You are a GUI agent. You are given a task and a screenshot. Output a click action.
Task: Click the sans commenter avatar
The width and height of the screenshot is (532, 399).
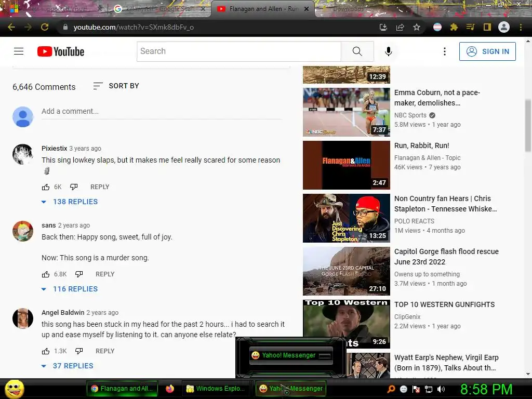click(23, 231)
